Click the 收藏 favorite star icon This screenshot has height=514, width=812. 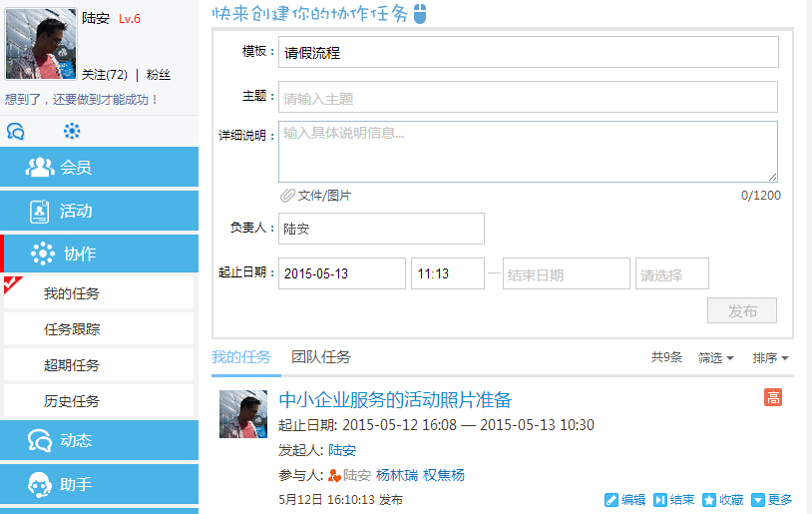[709, 500]
